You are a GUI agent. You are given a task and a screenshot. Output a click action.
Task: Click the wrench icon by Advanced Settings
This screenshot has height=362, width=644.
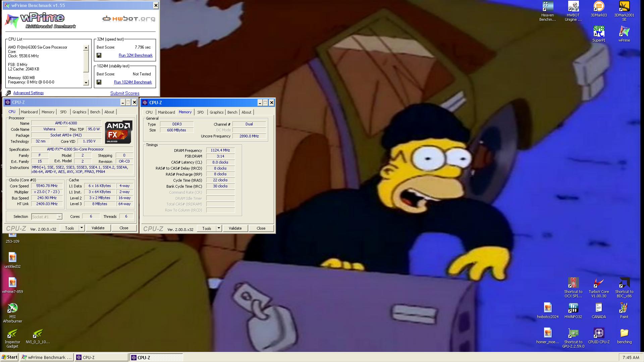point(8,93)
